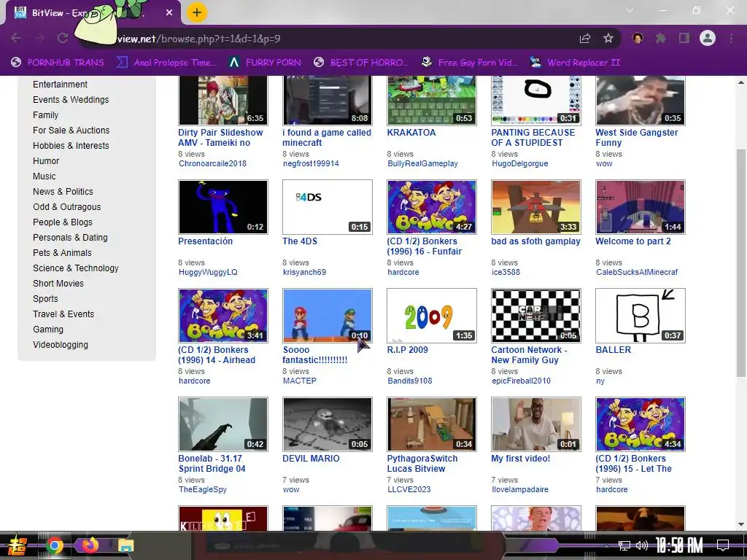The image size is (747, 560).
Task: Click the scrollbar down arrow
Action: pos(741,524)
